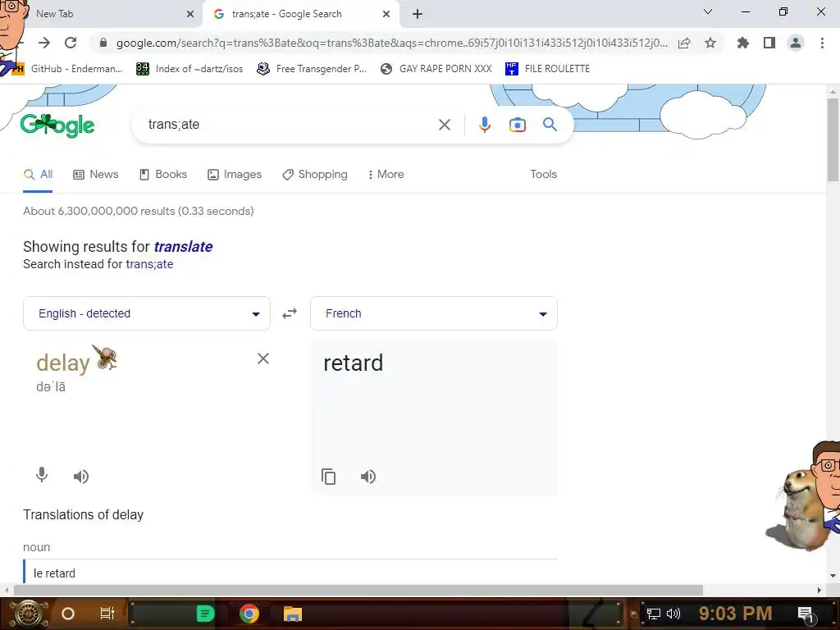The height and width of the screenshot is (630, 840).
Task: Click the 'Translations of delay' heading
Action: (x=83, y=515)
